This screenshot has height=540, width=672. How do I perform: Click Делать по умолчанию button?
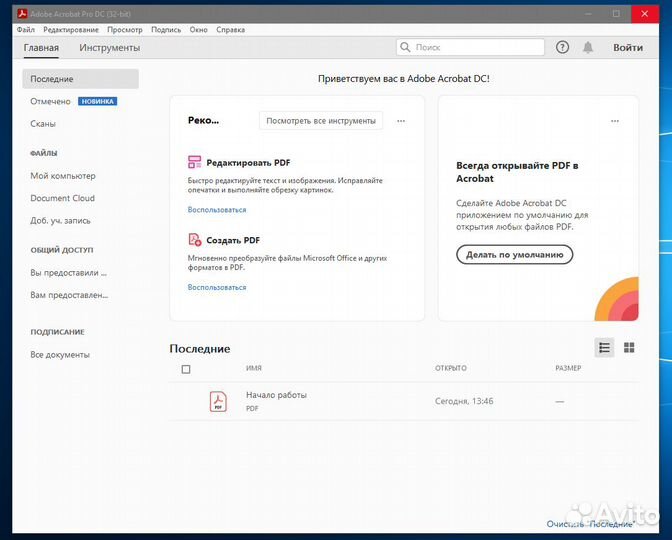coord(514,255)
